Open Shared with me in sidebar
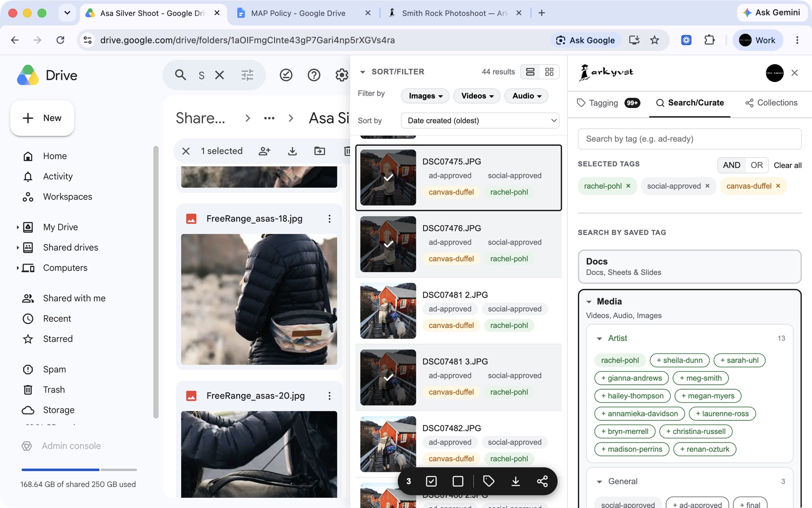 [74, 298]
